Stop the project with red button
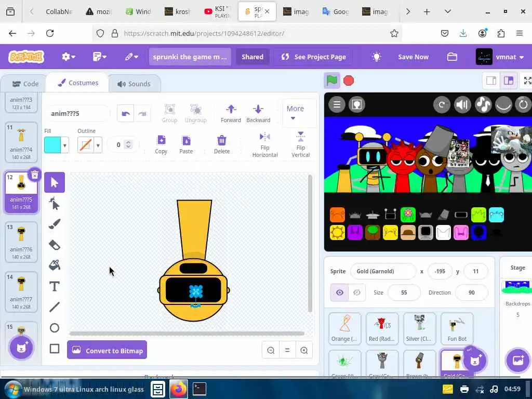Screen dimensions: 532x399 (349, 81)
